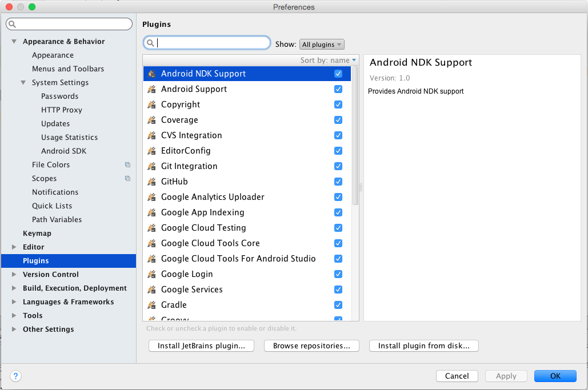The width and height of the screenshot is (588, 390).
Task: Open the HTTP Proxy settings
Action: [62, 110]
